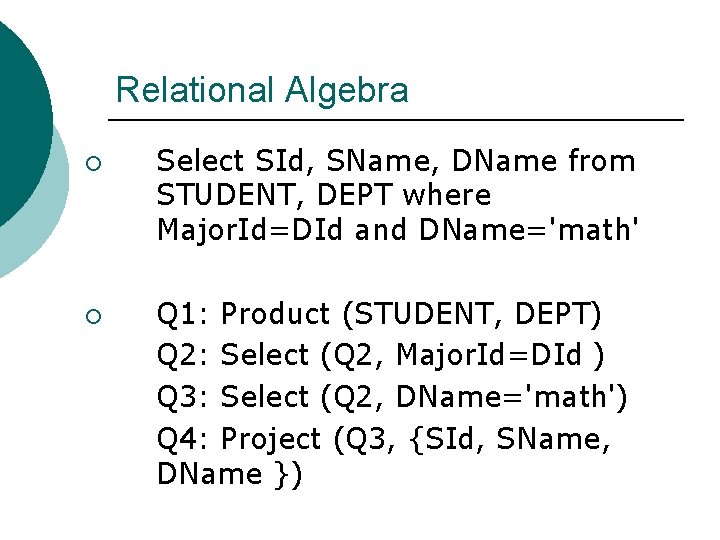Click the light teal decorative circle
The width and height of the screenshot is (720, 540).
(x=28, y=242)
